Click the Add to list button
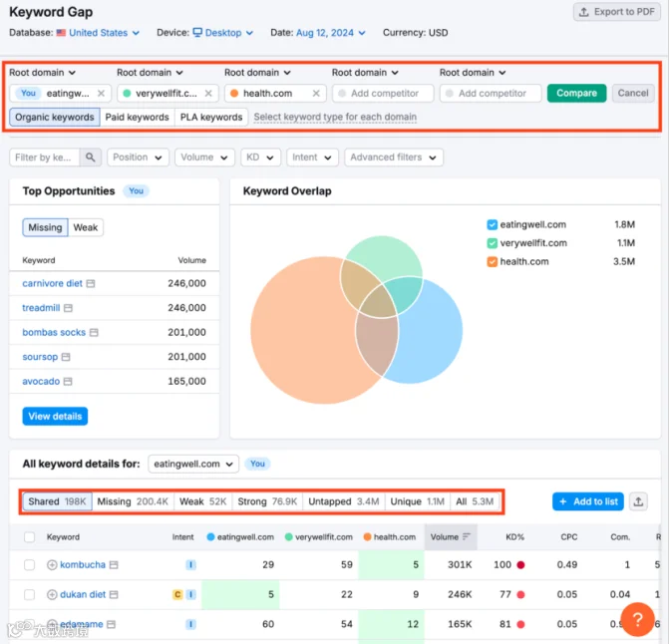The height and width of the screenshot is (644, 669). pyautogui.click(x=588, y=501)
